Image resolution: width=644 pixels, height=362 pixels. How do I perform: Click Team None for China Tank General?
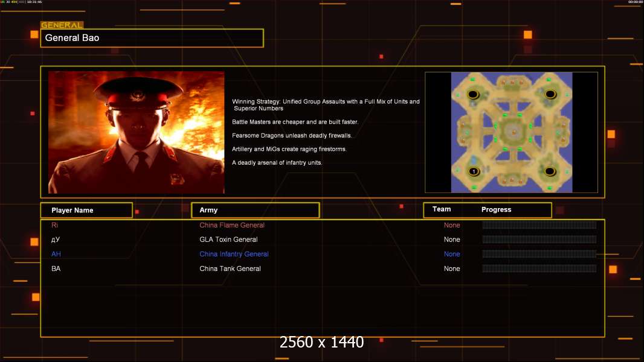click(x=452, y=268)
